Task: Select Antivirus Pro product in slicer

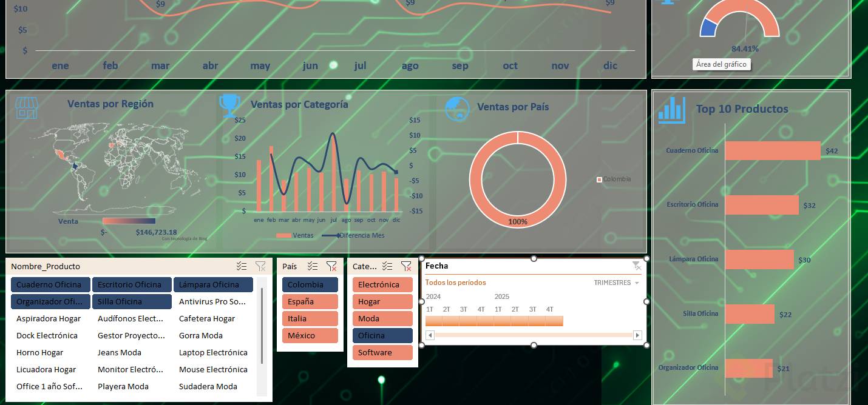Action: (x=213, y=301)
